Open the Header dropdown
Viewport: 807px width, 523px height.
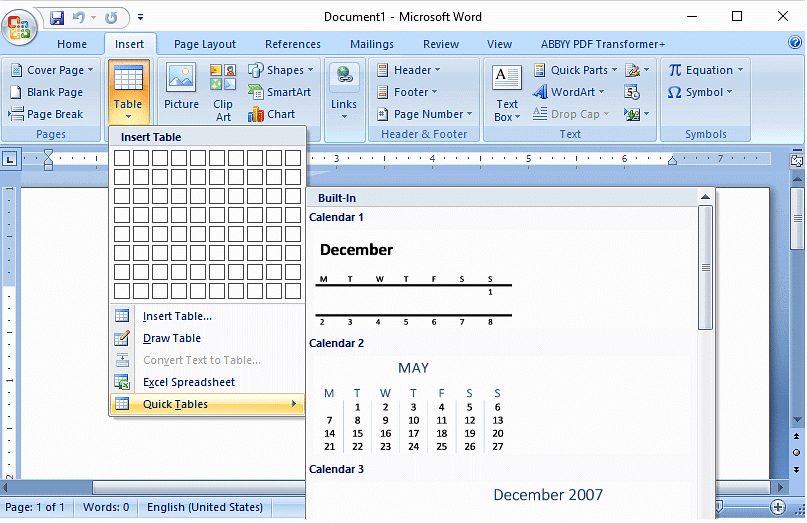click(x=409, y=70)
